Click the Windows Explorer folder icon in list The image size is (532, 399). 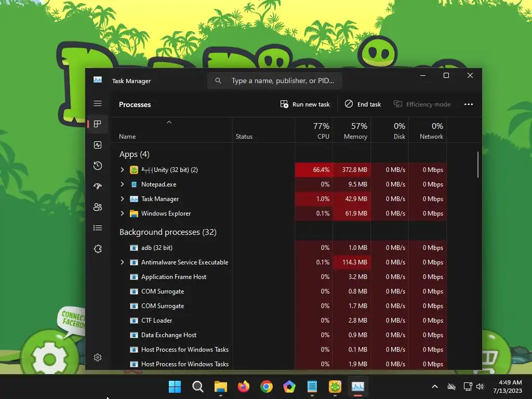(134, 214)
